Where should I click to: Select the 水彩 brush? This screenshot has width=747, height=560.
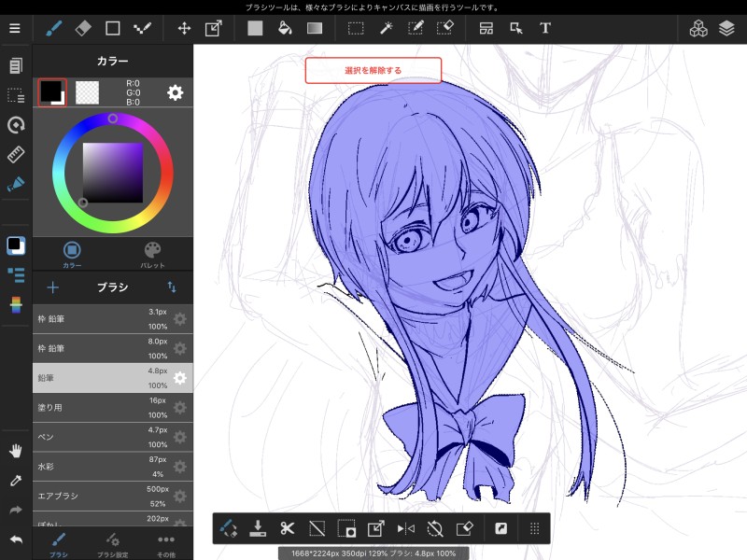pyautogui.click(x=112, y=467)
